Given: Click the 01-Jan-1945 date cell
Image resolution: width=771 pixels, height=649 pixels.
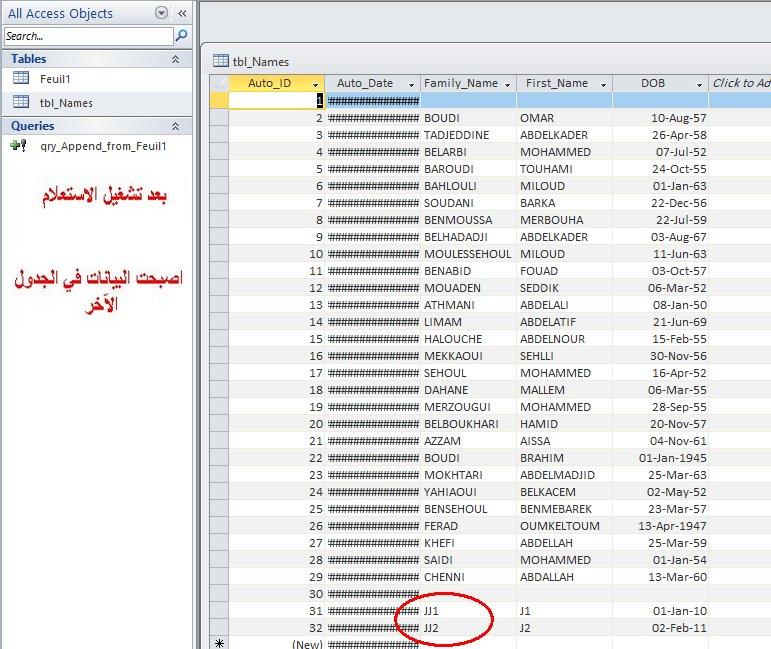Looking at the screenshot, I should point(660,458).
